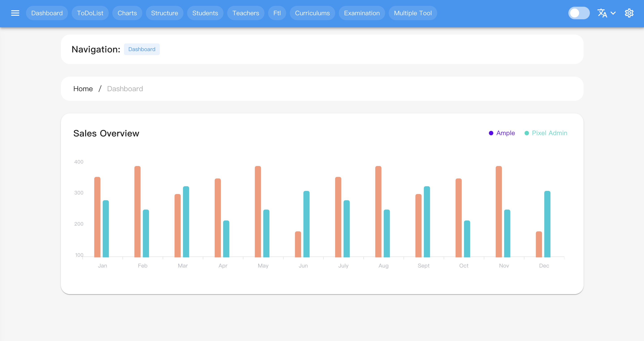Click the teal Pixel Admin legend dot
This screenshot has height=341, width=644.
pos(527,133)
